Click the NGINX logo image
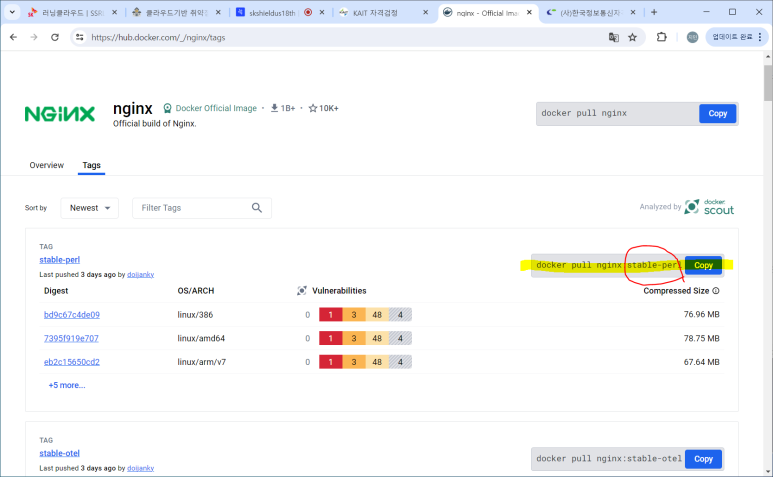The width and height of the screenshot is (773, 477). coord(60,114)
